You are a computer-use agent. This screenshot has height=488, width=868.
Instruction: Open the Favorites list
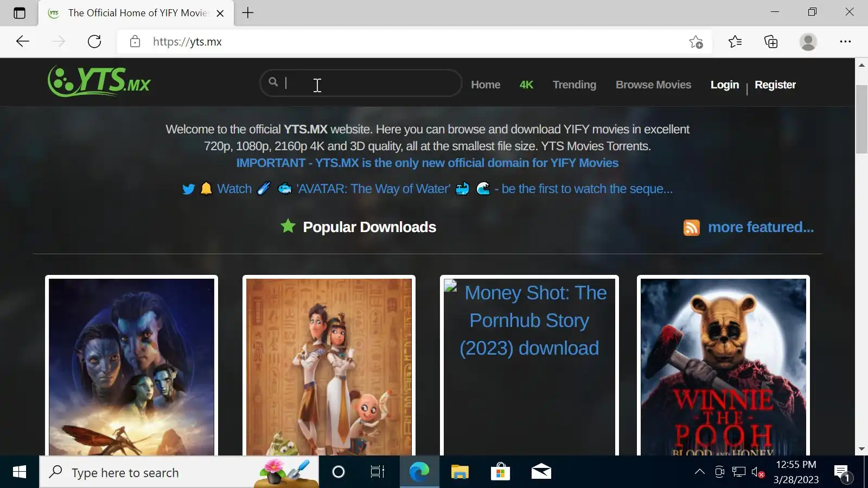coord(735,42)
